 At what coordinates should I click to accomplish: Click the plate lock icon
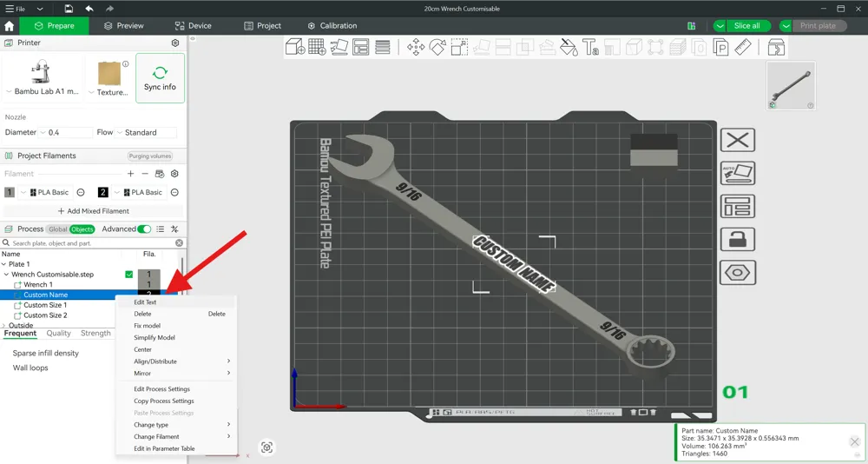pos(738,240)
